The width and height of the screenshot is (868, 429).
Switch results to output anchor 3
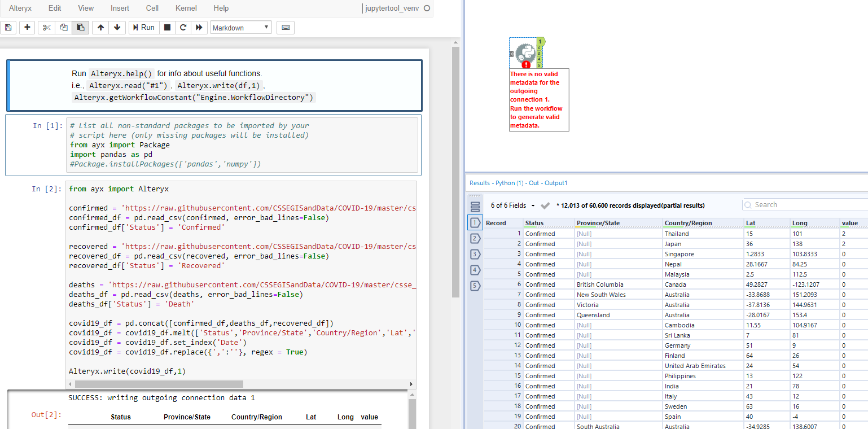[x=475, y=254]
